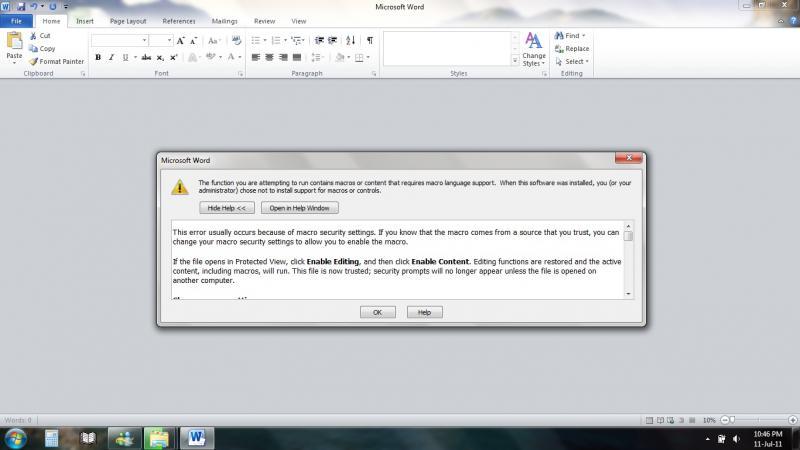Toggle Show/Hide paragraph marks

pyautogui.click(x=370, y=40)
